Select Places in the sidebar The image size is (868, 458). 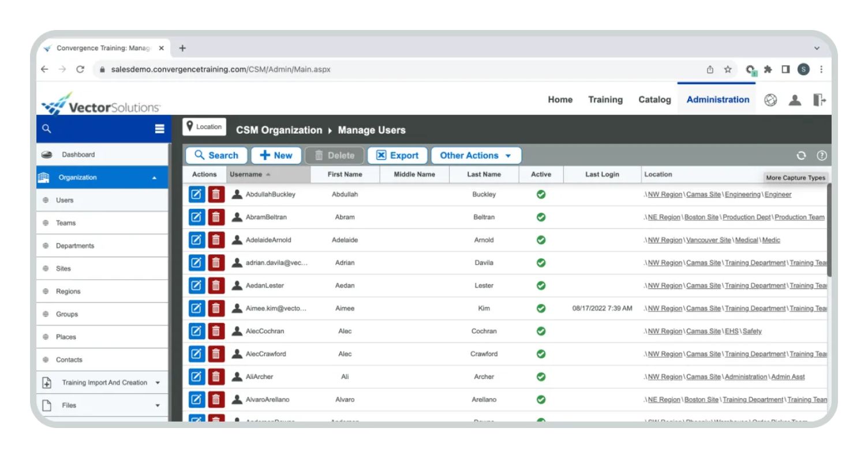click(102, 337)
